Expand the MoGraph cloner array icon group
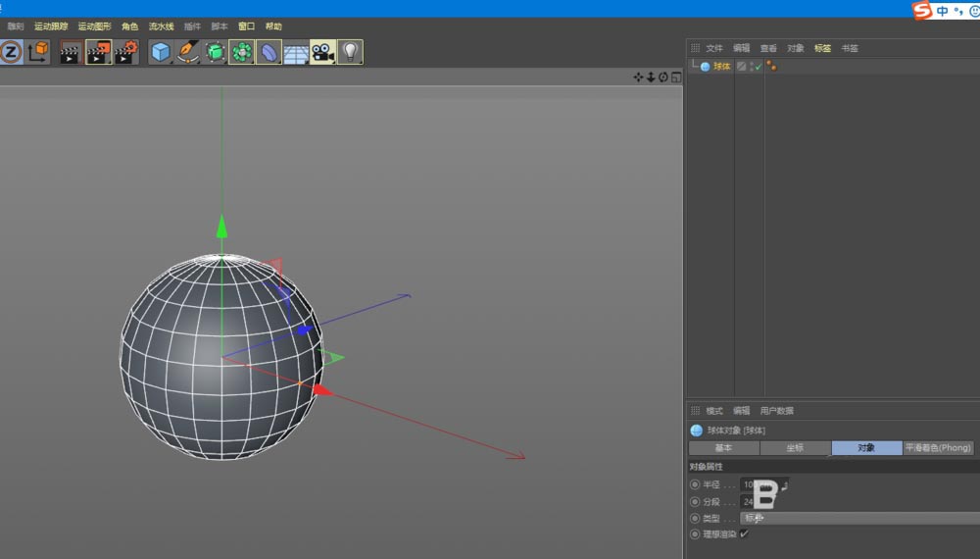This screenshot has height=559, width=980. coord(242,52)
